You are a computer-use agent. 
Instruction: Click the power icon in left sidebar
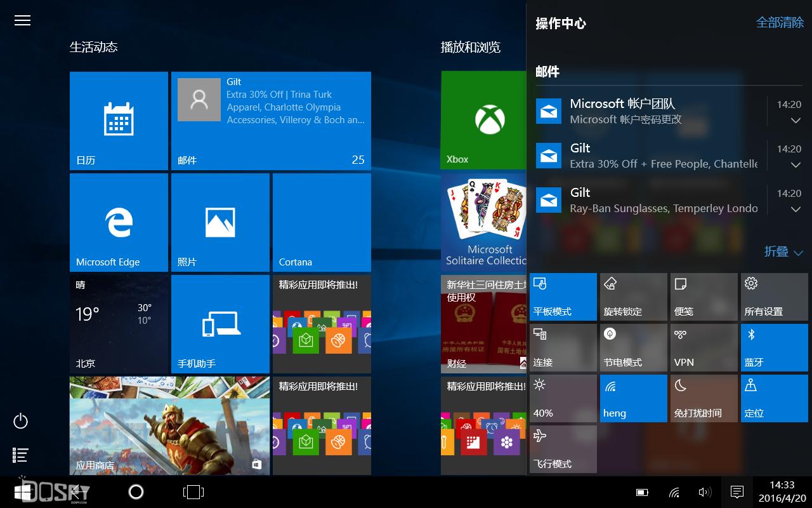coord(21,421)
